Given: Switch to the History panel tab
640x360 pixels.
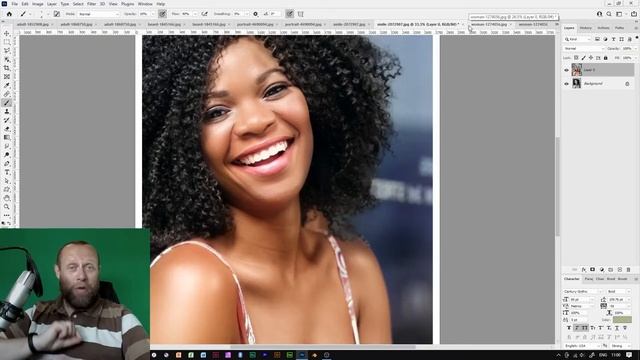Looking at the screenshot, I should (x=586, y=28).
